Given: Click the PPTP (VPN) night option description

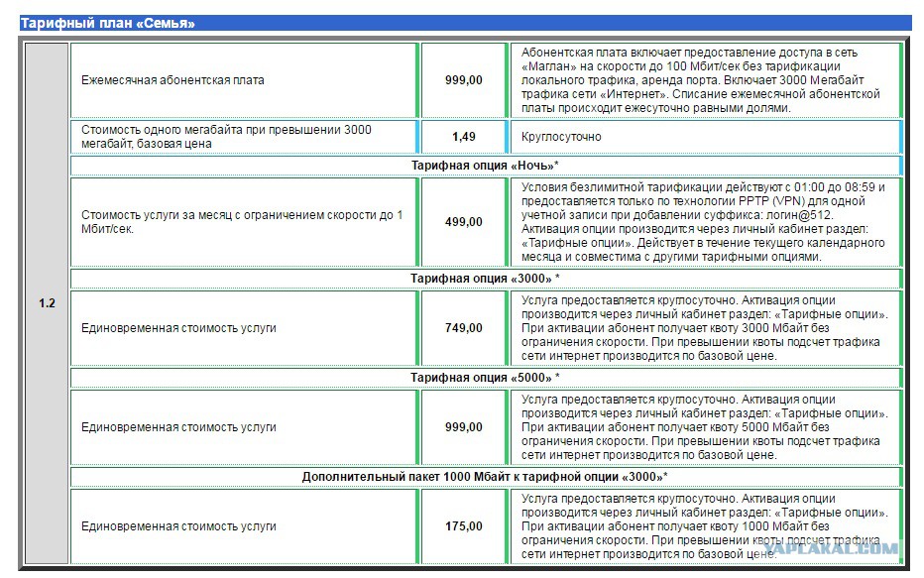Looking at the screenshot, I should 705,222.
